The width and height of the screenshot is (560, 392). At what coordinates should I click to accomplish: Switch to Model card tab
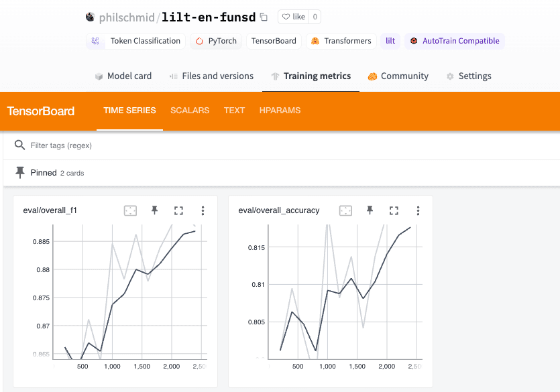coord(123,76)
